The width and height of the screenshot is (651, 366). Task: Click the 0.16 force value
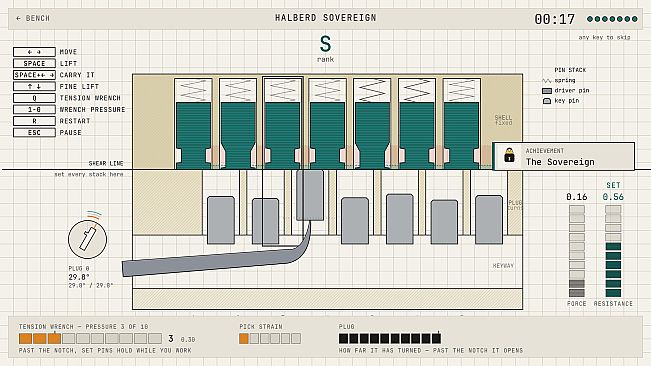coord(577,197)
